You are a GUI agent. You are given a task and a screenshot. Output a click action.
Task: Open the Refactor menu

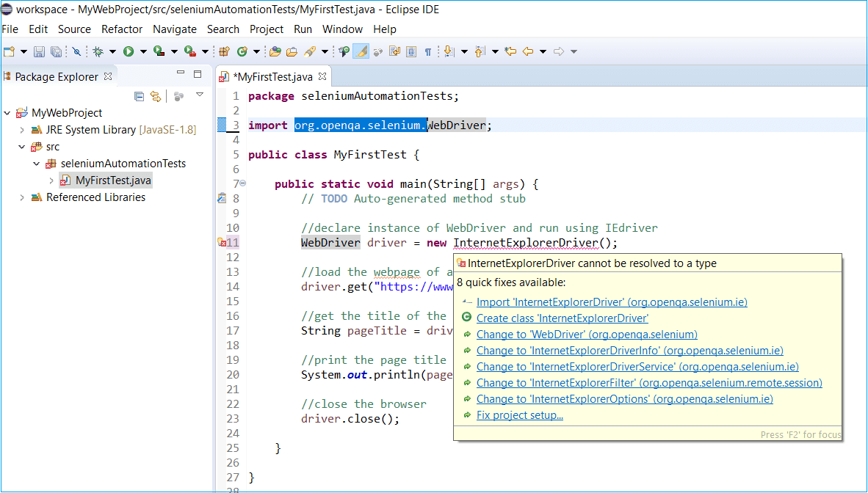122,29
